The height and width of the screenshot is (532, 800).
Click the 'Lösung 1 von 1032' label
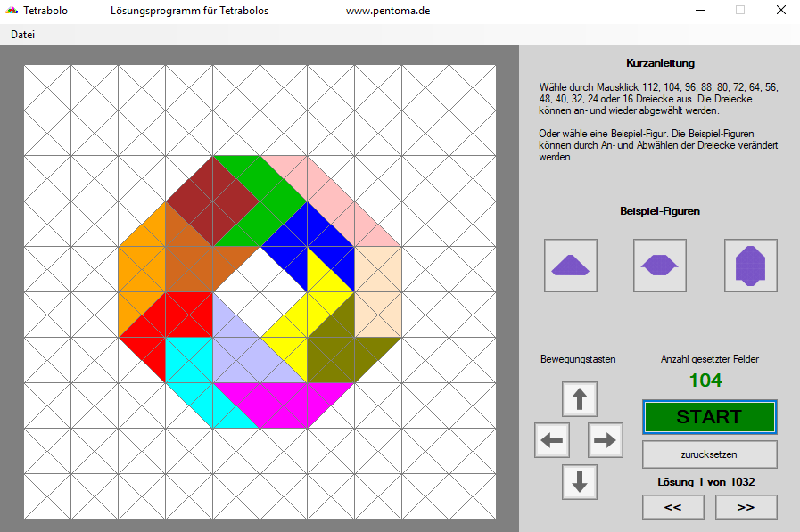click(706, 482)
